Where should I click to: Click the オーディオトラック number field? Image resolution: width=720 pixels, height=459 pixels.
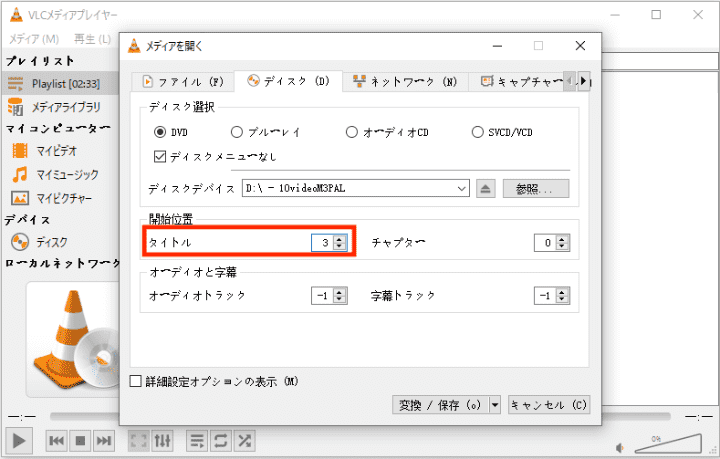click(323, 296)
